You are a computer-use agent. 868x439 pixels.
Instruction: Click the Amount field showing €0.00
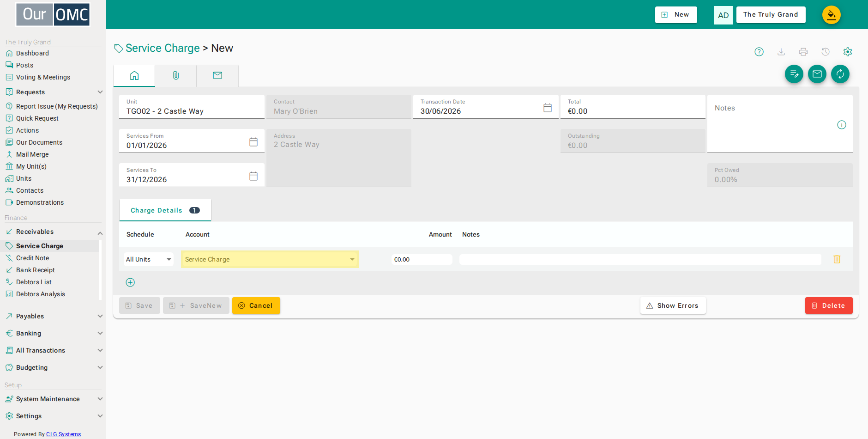pyautogui.click(x=422, y=259)
